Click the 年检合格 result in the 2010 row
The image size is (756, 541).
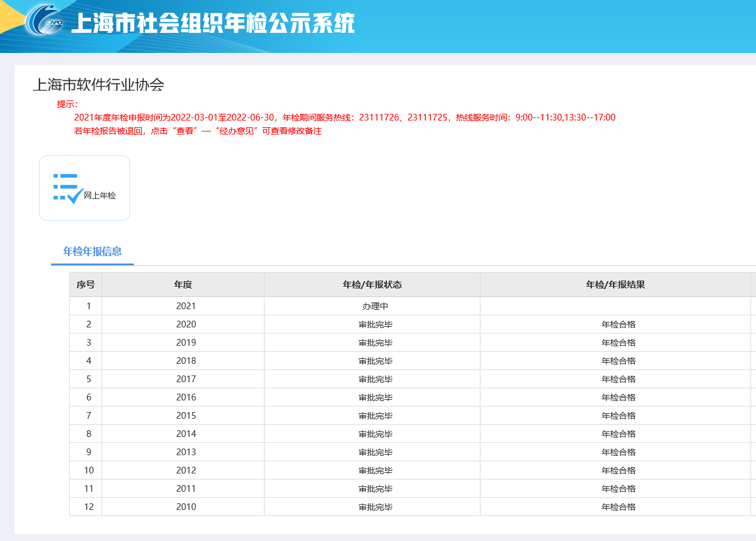[619, 507]
